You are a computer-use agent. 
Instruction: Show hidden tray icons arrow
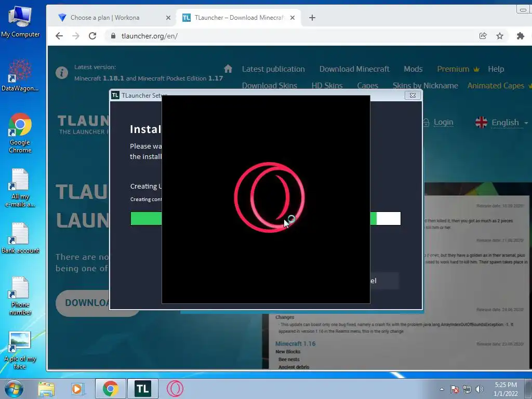442,389
